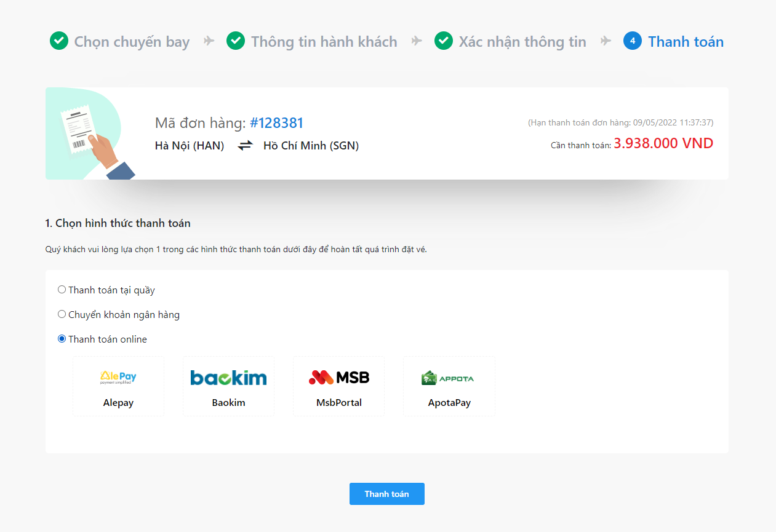Image resolution: width=776 pixels, height=532 pixels.
Task: Go to Xác nhận thông tin step
Action: coord(522,42)
